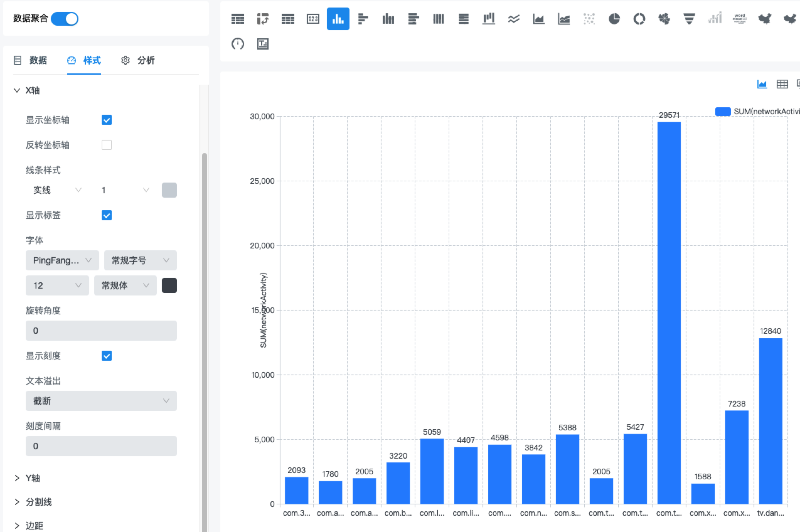Expand the Y轴 section
800x532 pixels.
(x=33, y=478)
